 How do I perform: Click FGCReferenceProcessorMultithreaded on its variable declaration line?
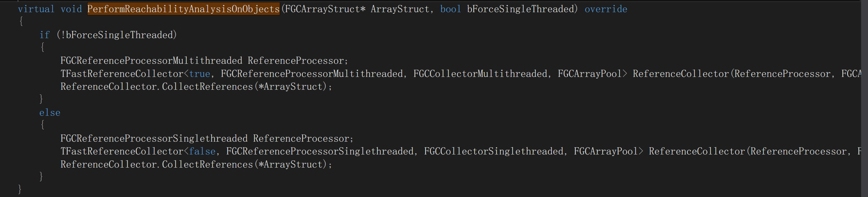[151, 61]
